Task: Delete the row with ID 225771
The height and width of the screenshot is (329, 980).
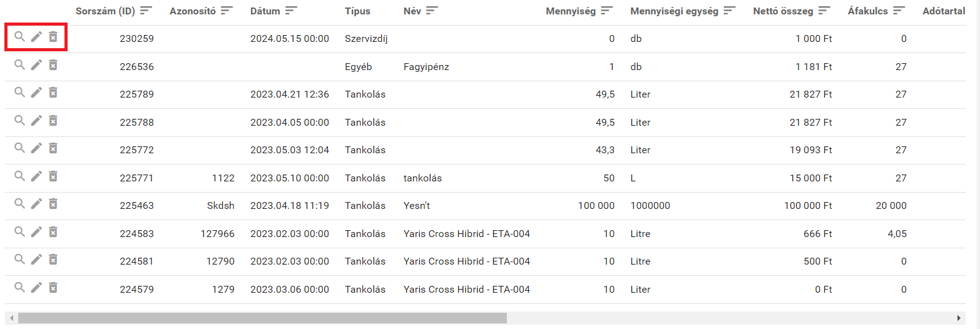Action: tap(53, 176)
